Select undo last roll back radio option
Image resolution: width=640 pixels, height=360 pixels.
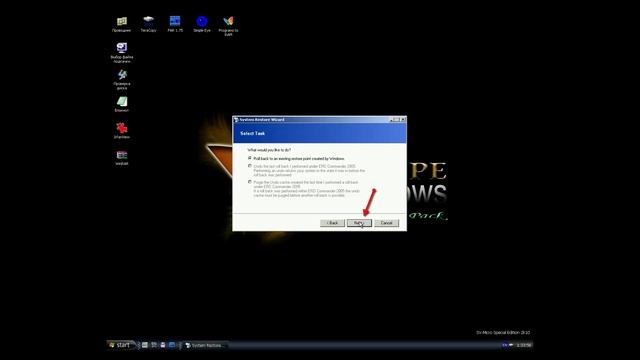[250, 166]
